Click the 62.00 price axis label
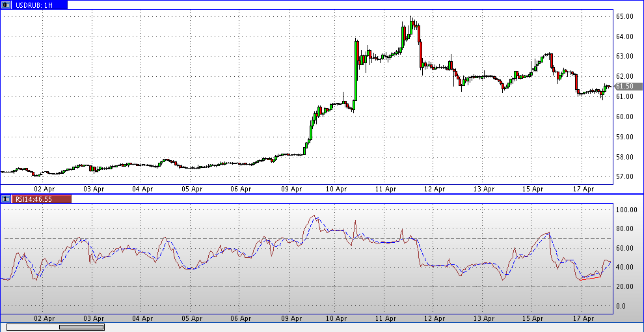This screenshot has height=332, width=644. (624, 76)
